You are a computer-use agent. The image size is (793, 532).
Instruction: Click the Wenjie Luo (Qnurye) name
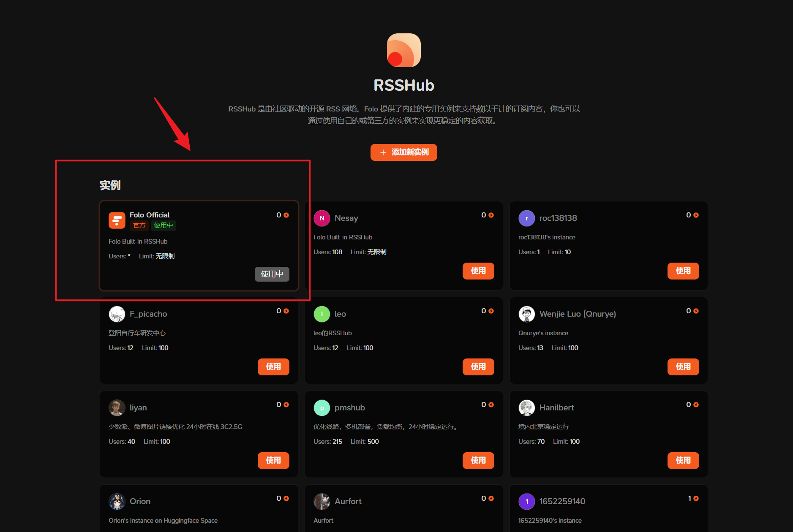tap(578, 314)
